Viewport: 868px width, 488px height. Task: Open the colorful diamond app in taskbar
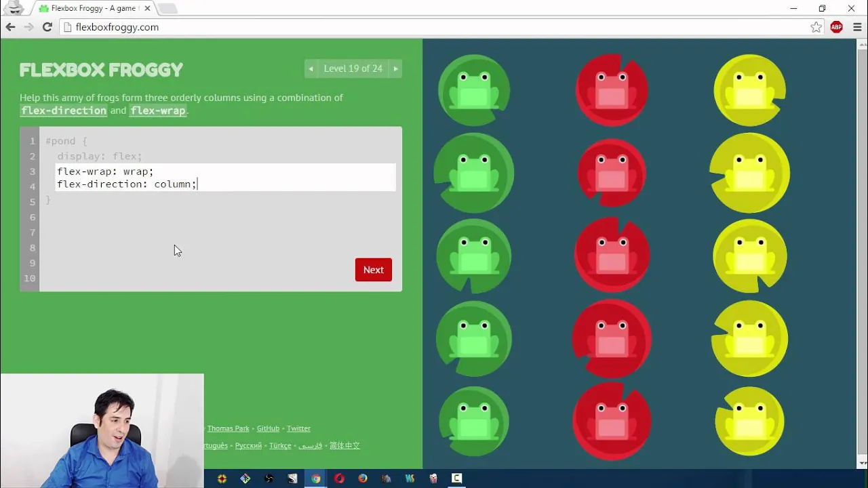[x=245, y=479]
